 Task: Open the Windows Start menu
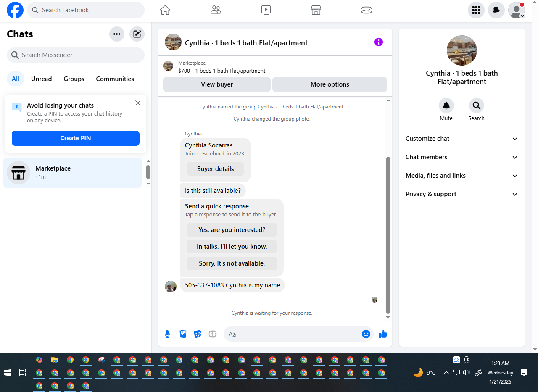click(8, 373)
